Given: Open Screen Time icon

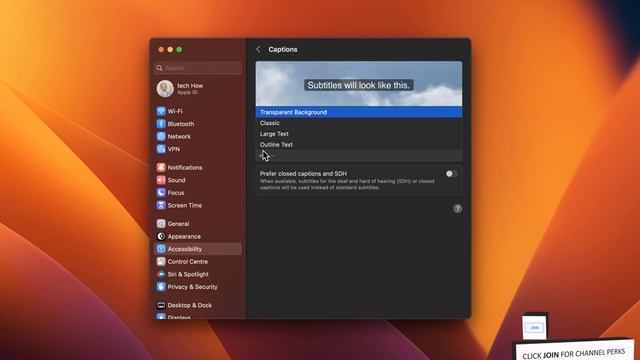Looking at the screenshot, I should pos(161,205).
